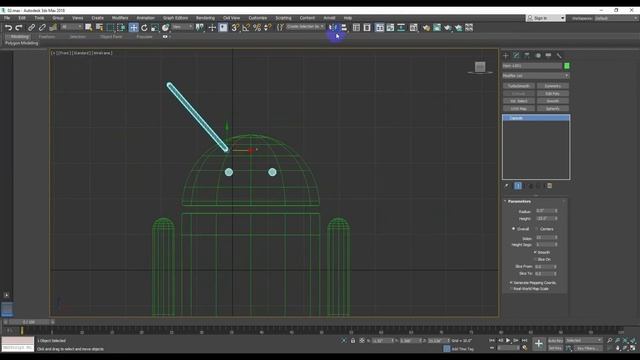
Task: Toggle Select and Manipulate
Action: point(212,27)
